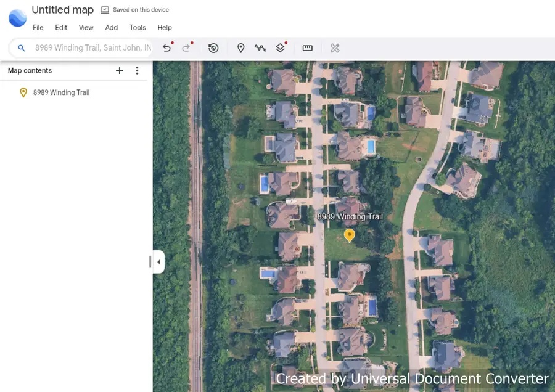Click the My Maps blue logo
The height and width of the screenshot is (392, 555).
[x=17, y=17]
